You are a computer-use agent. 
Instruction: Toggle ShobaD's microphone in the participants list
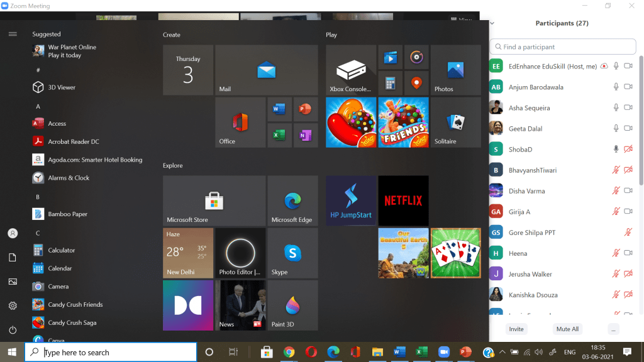(x=616, y=149)
